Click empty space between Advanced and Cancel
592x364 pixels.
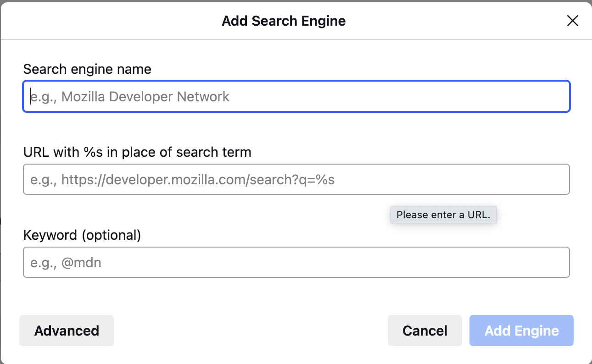click(x=250, y=331)
